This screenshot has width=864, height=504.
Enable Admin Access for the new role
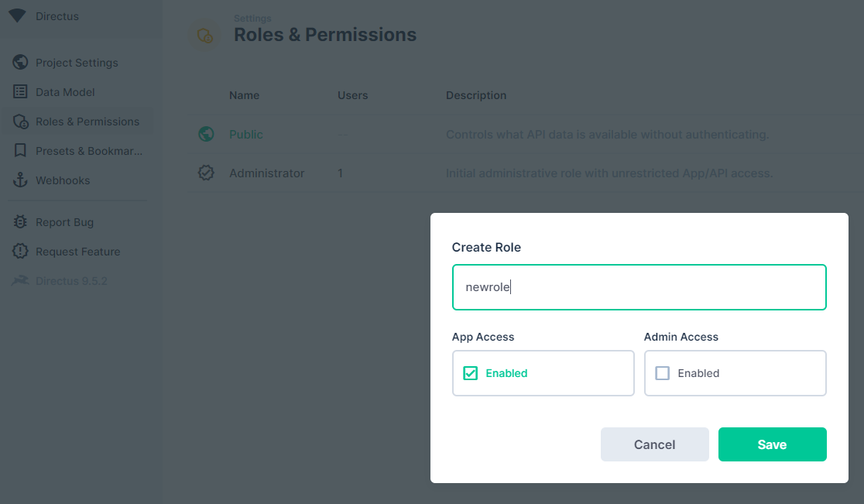click(662, 373)
